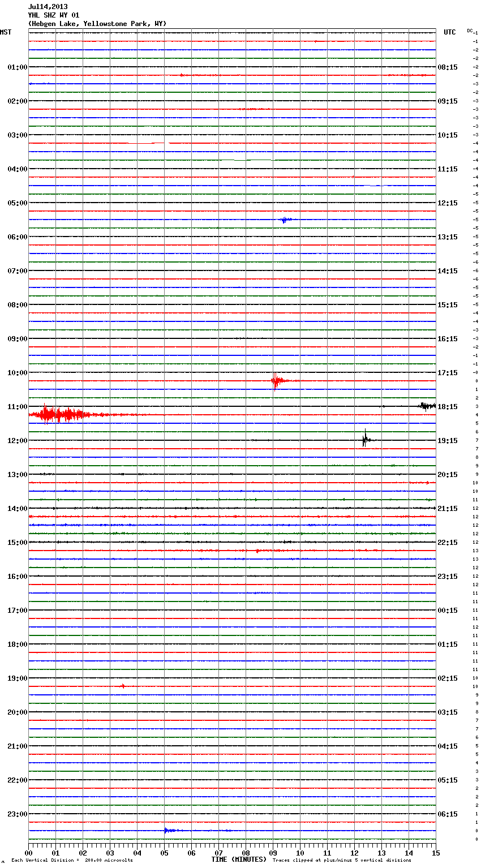Select the 03:00 MST time label
The height and width of the screenshot is (868, 481).
click(x=17, y=135)
